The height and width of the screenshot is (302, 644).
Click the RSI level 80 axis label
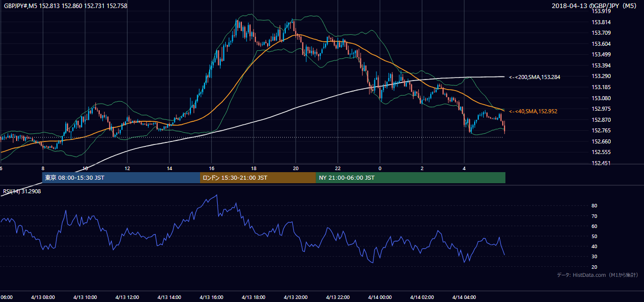[594, 206]
